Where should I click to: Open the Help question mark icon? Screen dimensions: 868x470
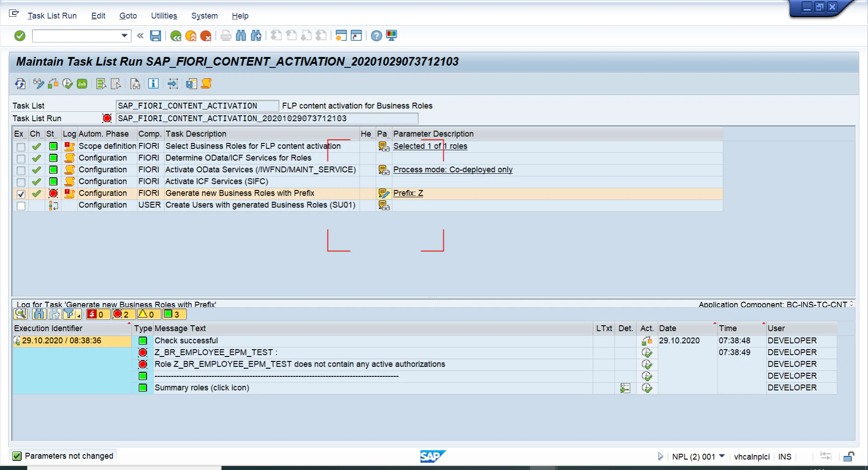(376, 36)
